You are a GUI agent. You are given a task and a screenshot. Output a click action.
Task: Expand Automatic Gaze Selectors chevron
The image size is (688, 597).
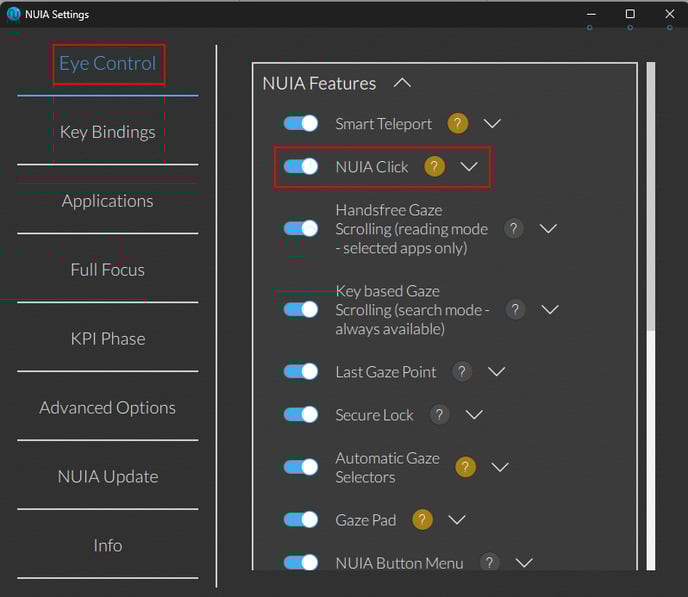click(500, 467)
